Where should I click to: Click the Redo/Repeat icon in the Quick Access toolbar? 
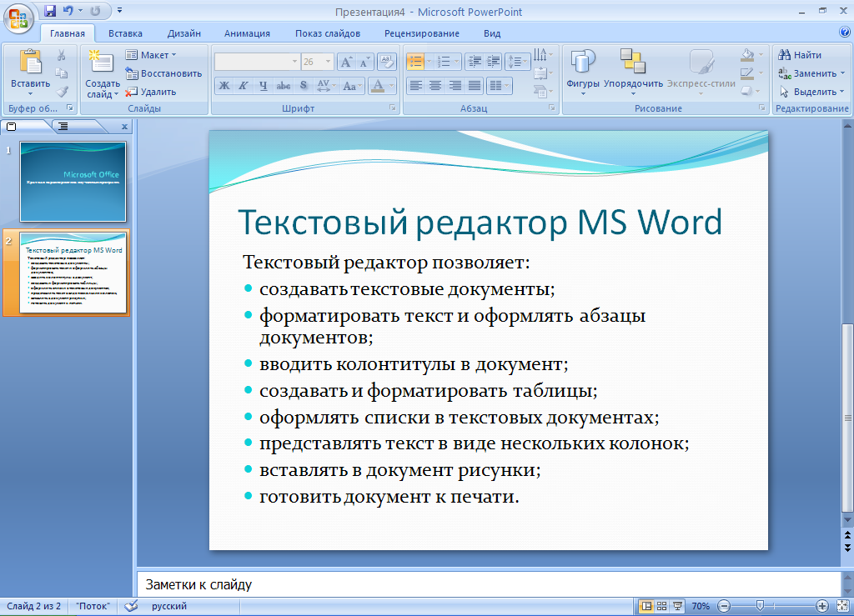[95, 10]
